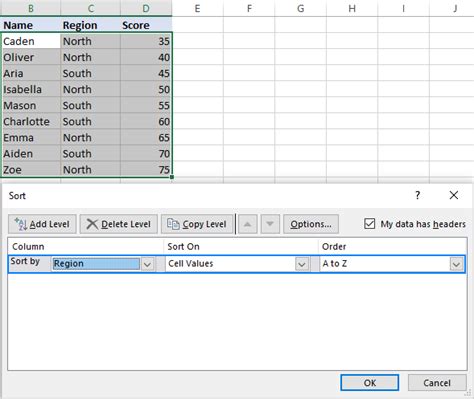This screenshot has height=399, width=474.
Task: Select the score cell 55
Action: 146,105
